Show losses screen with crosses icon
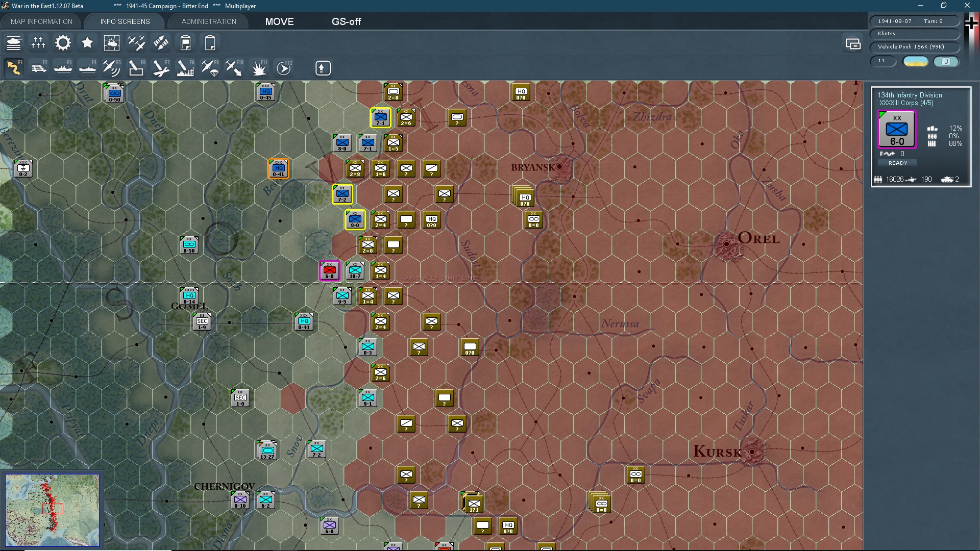This screenshot has width=980, height=551. 38,43
